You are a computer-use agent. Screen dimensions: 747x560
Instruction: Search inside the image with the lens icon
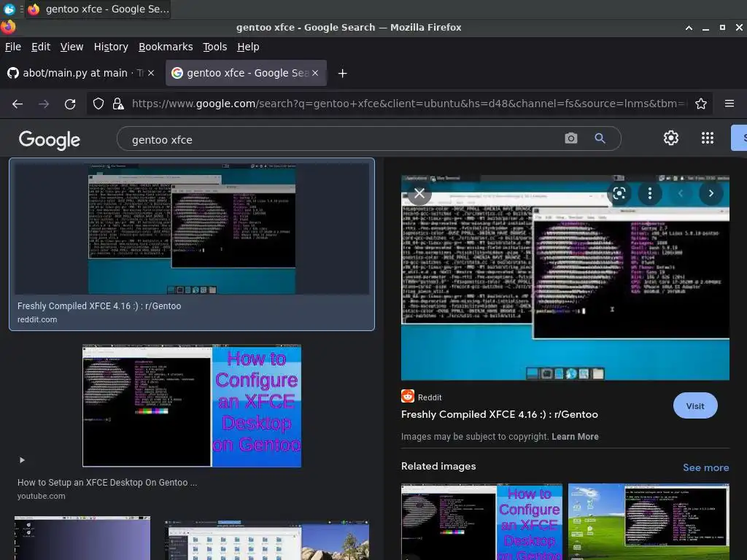pyautogui.click(x=619, y=193)
